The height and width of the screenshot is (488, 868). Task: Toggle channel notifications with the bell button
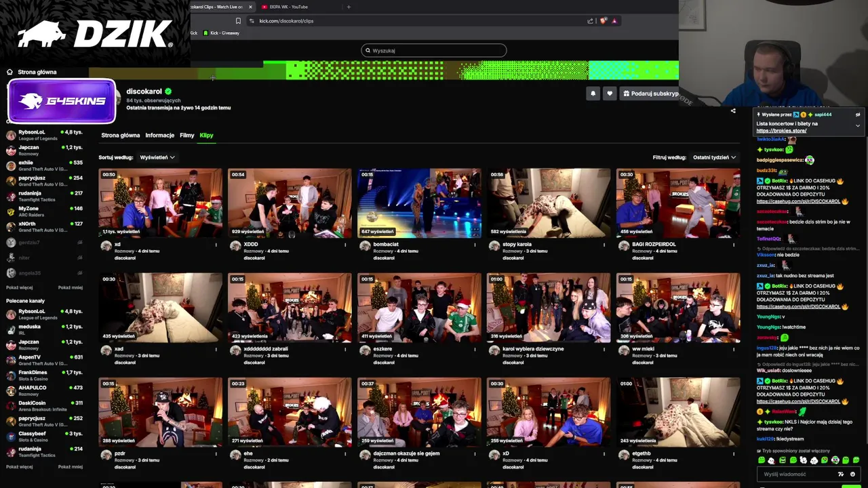click(593, 94)
